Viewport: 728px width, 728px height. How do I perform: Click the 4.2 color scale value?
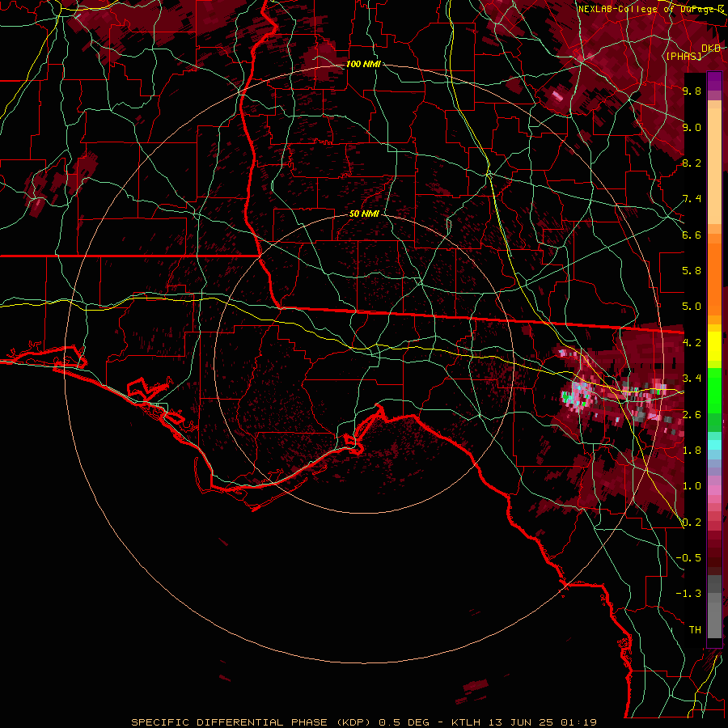pyautogui.click(x=692, y=343)
